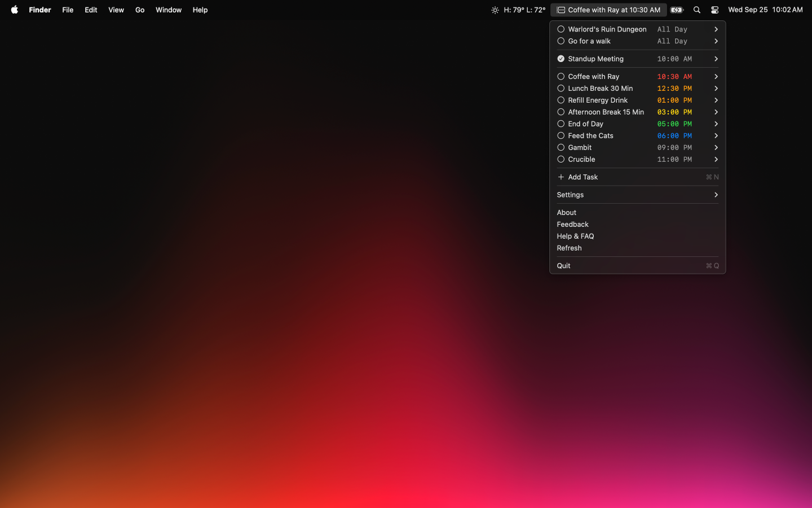Open the Finder Go menu
Image resolution: width=812 pixels, height=508 pixels.
point(140,10)
